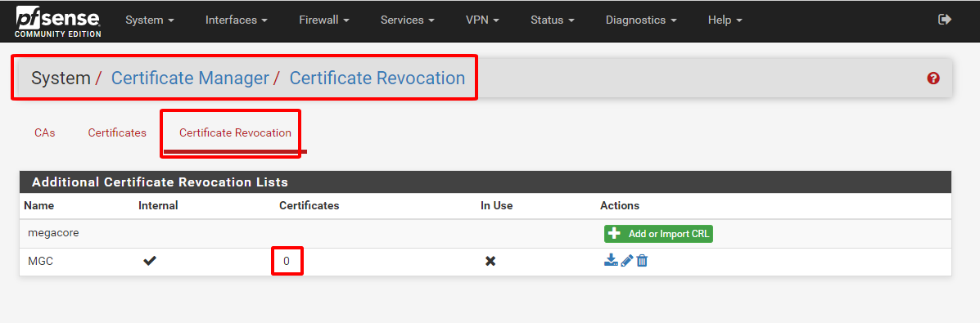Follow the Certificate Revocation breadcrumb link
The height and width of the screenshot is (323, 980).
[377, 79]
